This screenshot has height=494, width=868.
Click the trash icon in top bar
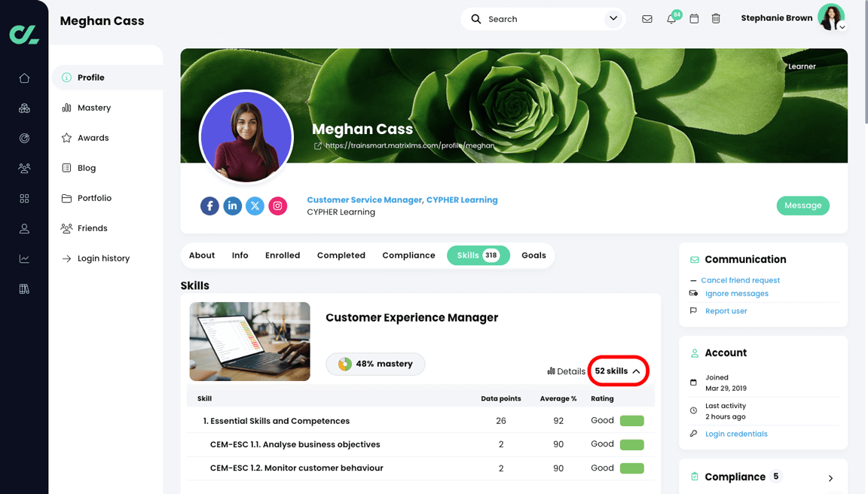point(716,19)
